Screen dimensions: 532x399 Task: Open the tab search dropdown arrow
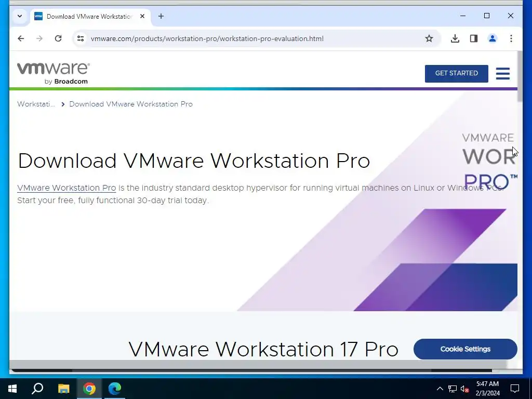[20, 16]
